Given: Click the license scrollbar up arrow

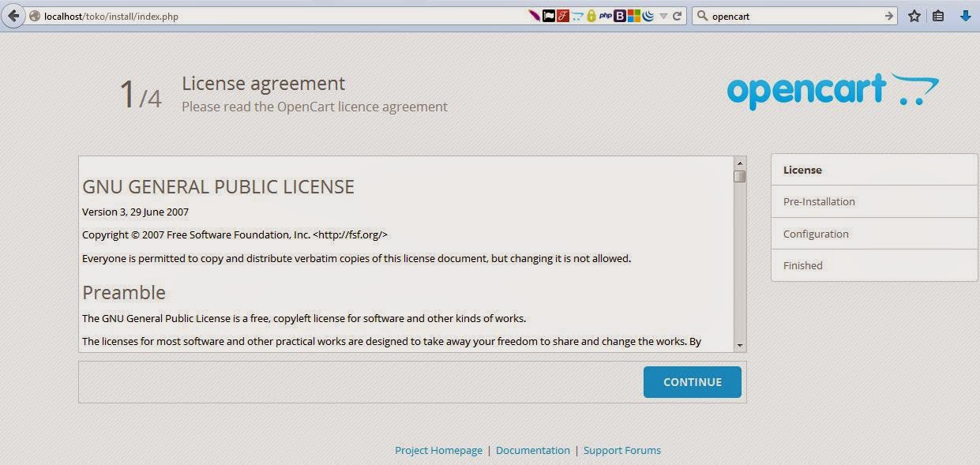Looking at the screenshot, I should point(740,163).
